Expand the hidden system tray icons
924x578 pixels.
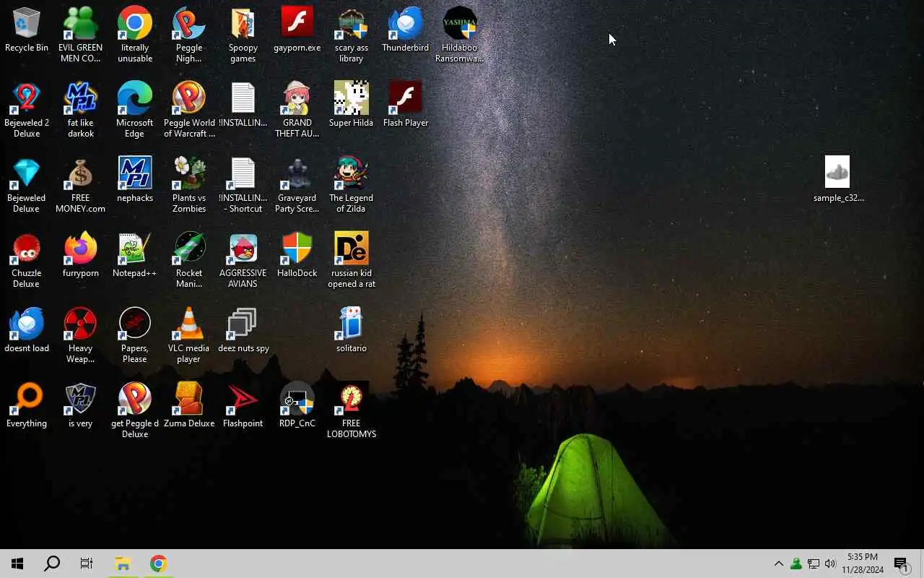(x=778, y=564)
